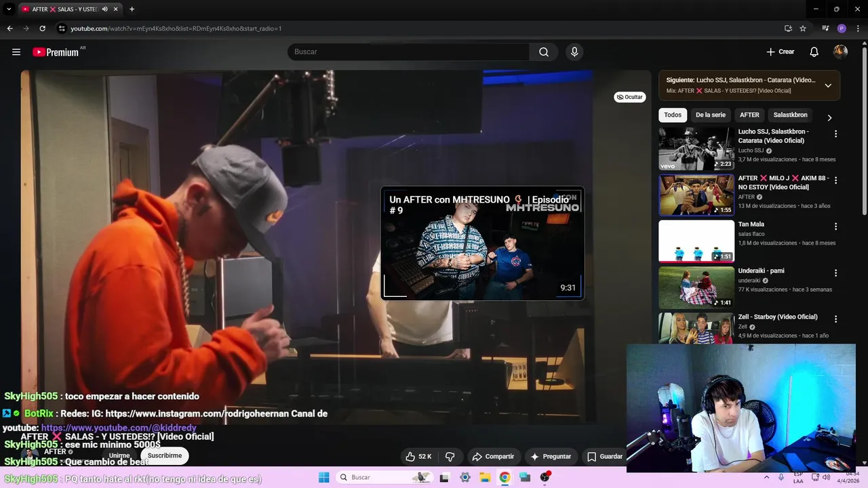The width and height of the screenshot is (868, 488).
Task: Click the YouTube Buscar search field
Action: coord(408,52)
